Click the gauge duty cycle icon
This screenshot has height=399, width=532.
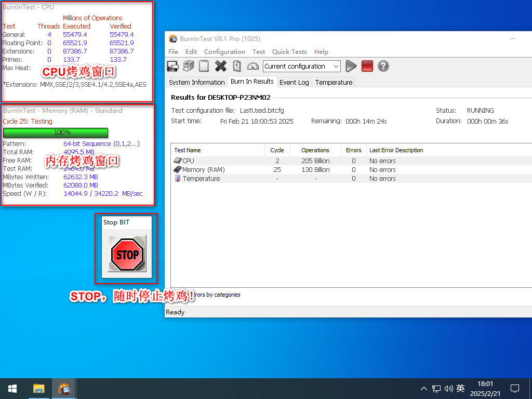point(252,66)
